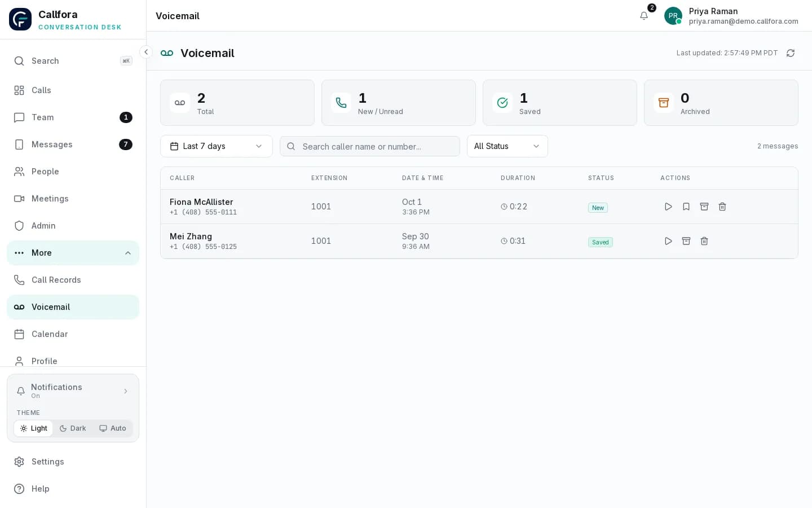Switch theme to Light
Viewport: 812px width, 508px height.
pyautogui.click(x=33, y=428)
